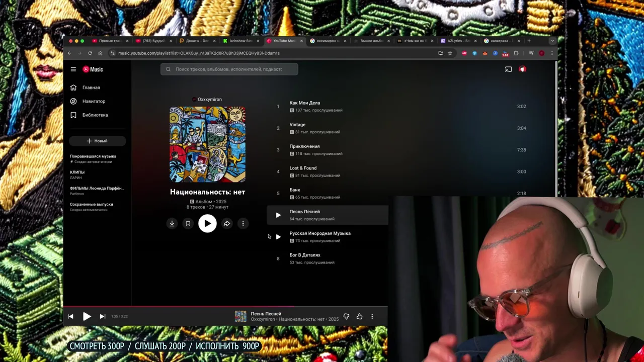644x362 pixels.
Task: Like the current song with thumbs-up
Action: [x=359, y=316]
